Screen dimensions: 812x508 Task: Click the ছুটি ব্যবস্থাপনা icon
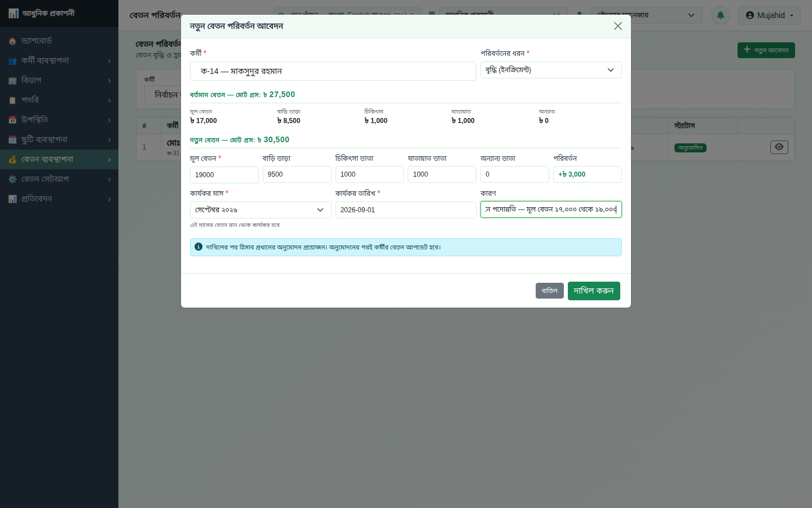pos(12,140)
